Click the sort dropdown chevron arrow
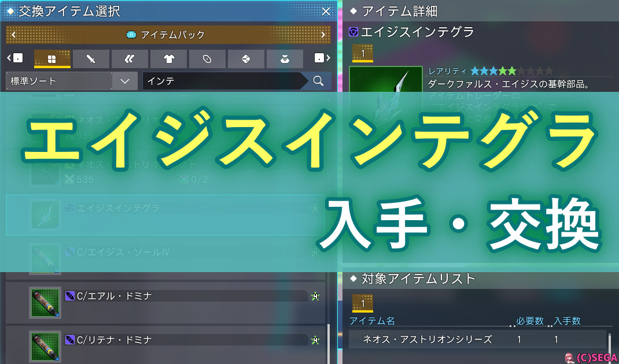The width and height of the screenshot is (619, 364). (125, 81)
